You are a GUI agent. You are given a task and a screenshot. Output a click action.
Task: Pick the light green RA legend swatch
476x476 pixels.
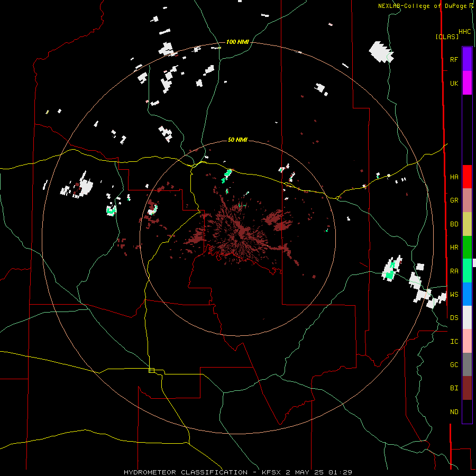click(467, 271)
